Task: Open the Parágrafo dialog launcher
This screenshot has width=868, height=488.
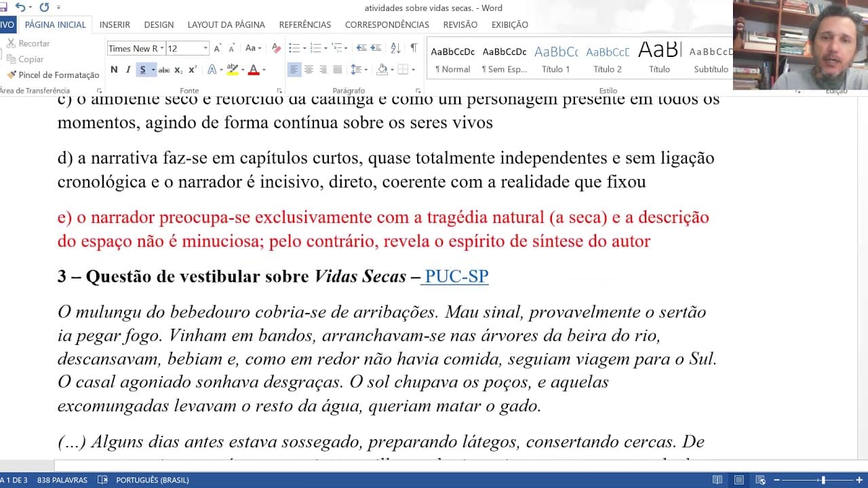Action: click(x=418, y=91)
